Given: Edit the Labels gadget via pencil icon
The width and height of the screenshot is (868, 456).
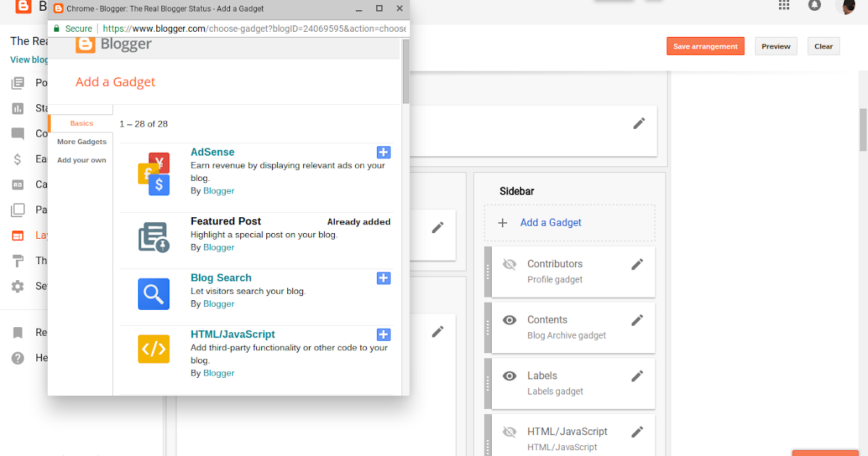Looking at the screenshot, I should tap(637, 376).
